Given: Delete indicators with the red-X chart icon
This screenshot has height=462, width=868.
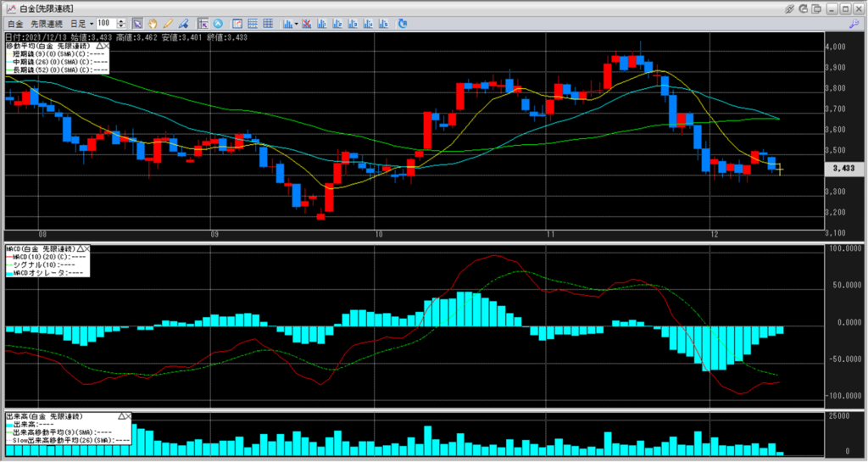Looking at the screenshot, I should [x=306, y=24].
